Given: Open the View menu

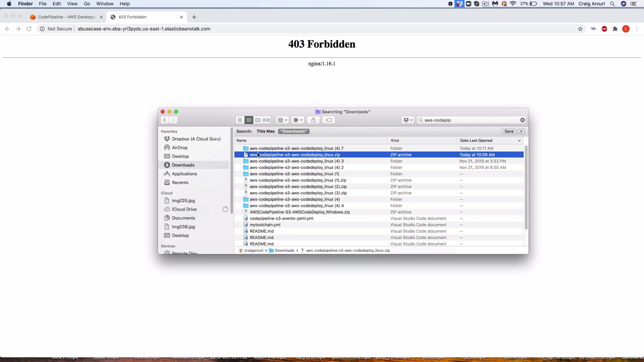Looking at the screenshot, I should (x=72, y=4).
